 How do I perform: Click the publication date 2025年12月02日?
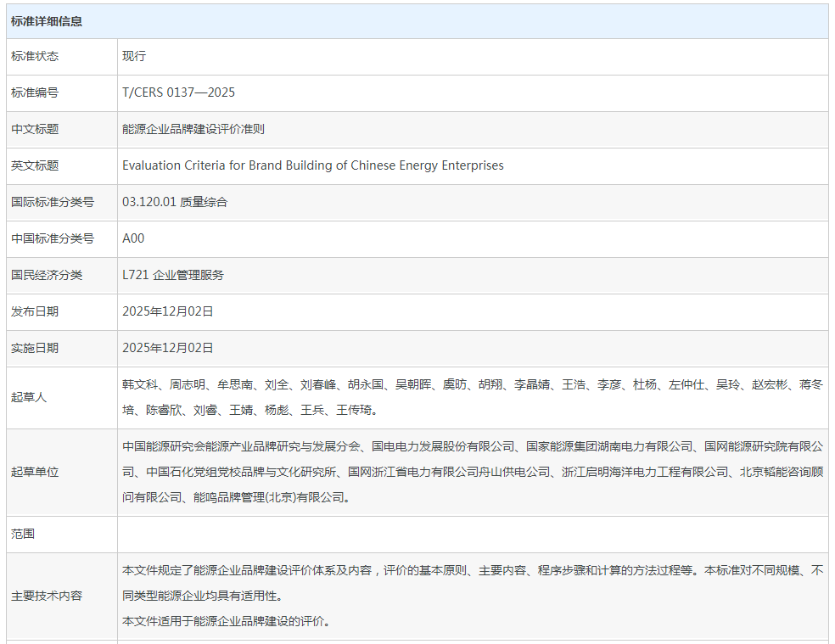(167, 311)
